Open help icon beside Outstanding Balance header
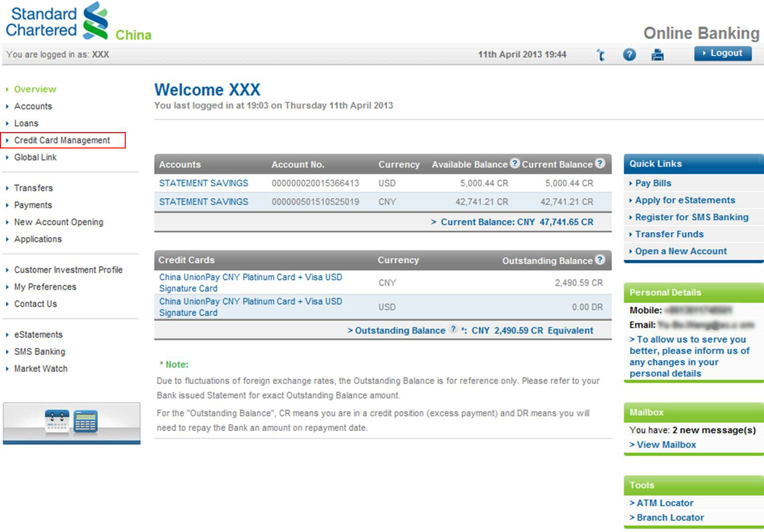The width and height of the screenshot is (764, 532). click(600, 259)
